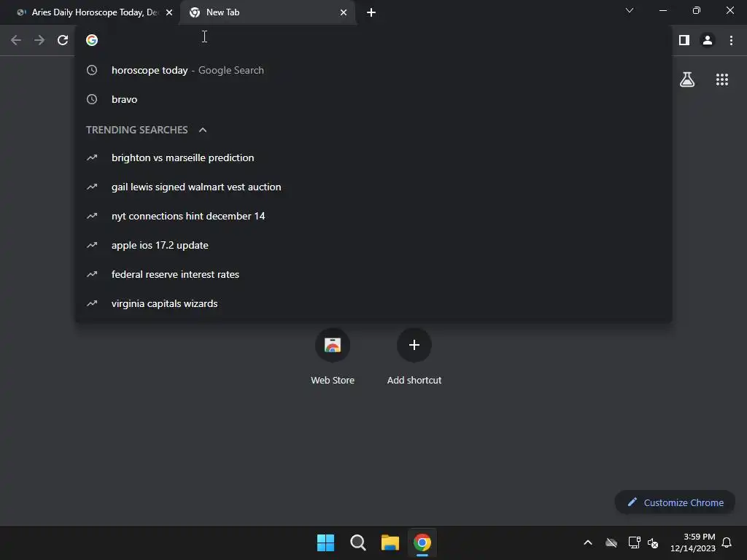Open the Chrome side panel
747x560 pixels.
[684, 41]
